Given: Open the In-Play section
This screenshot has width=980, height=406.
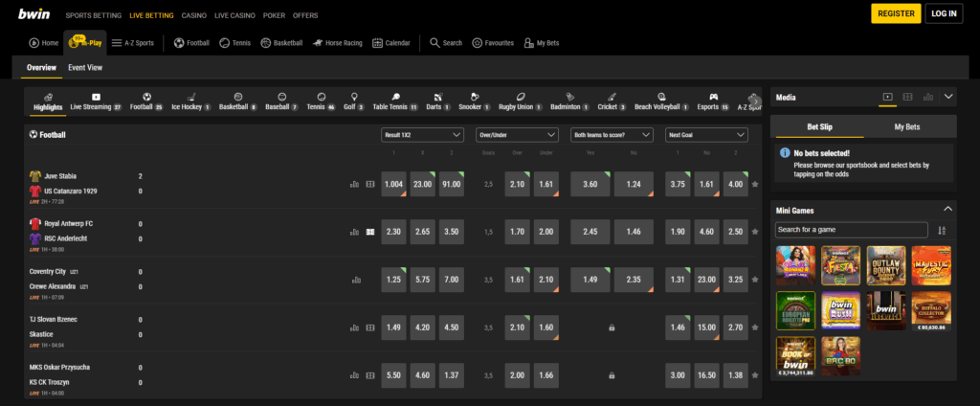Looking at the screenshot, I should click(x=85, y=43).
